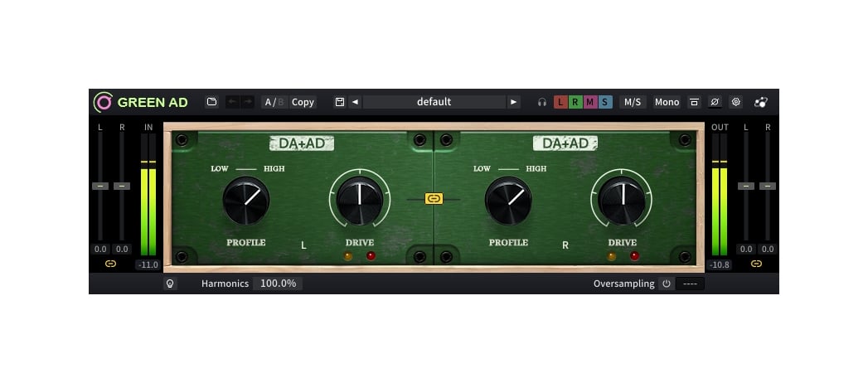
Task: Click the lightbulb hints icon
Action: [170, 284]
